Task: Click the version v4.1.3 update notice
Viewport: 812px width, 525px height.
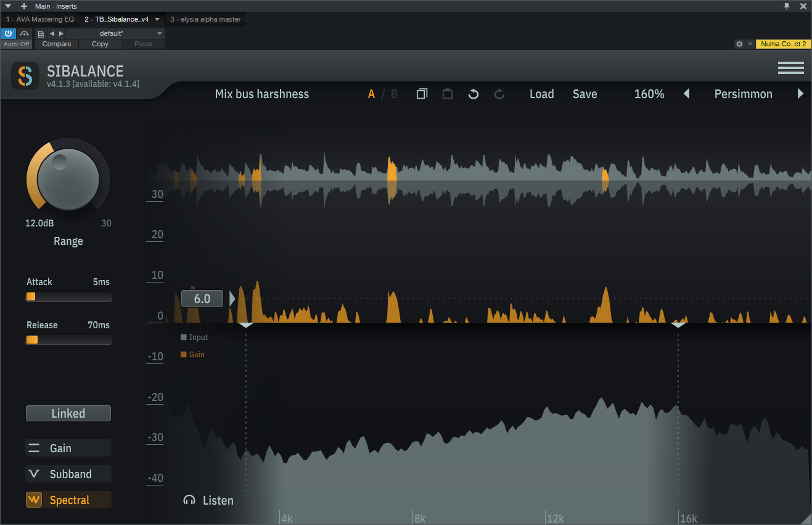Action: click(93, 84)
